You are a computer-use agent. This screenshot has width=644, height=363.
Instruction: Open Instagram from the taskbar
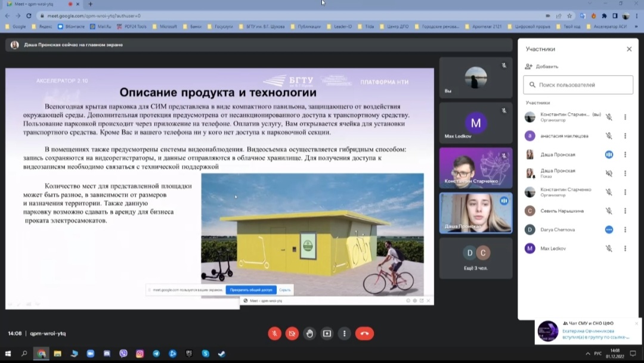pos(140,353)
